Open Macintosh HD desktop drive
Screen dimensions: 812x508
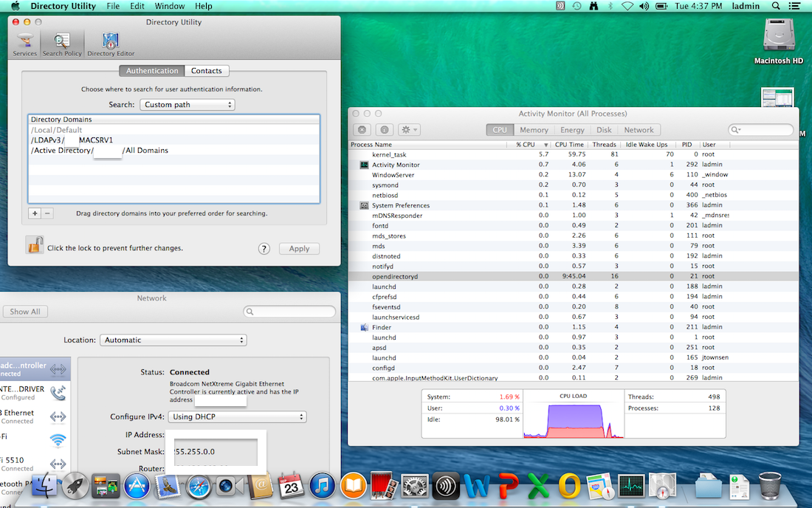click(x=778, y=41)
